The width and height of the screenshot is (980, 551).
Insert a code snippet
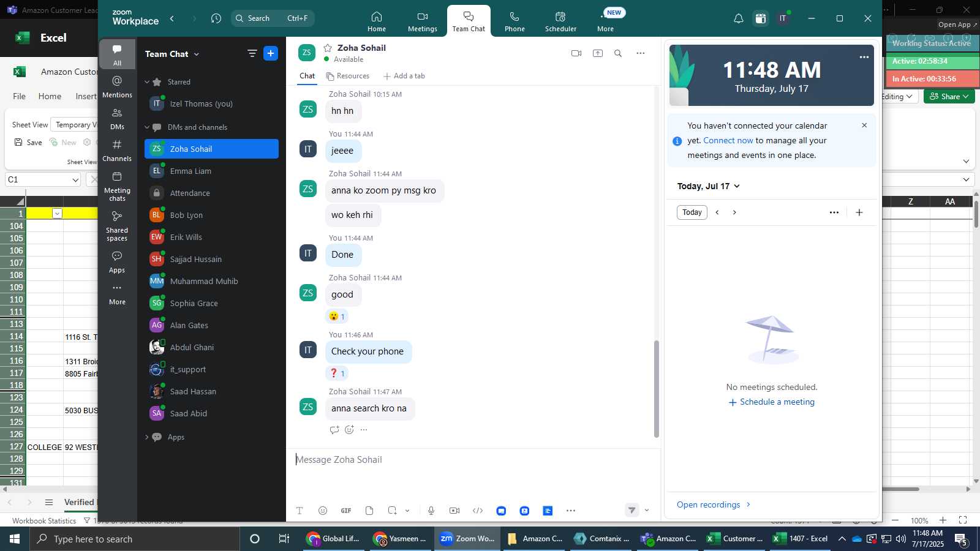(478, 511)
